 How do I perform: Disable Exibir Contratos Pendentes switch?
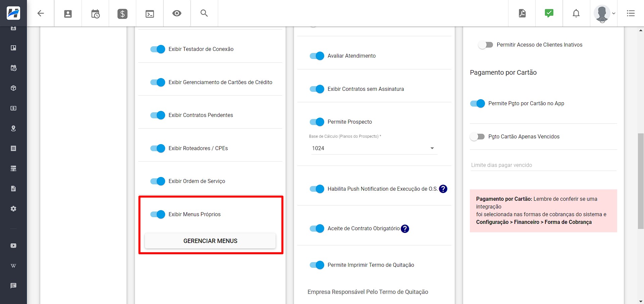tap(157, 115)
